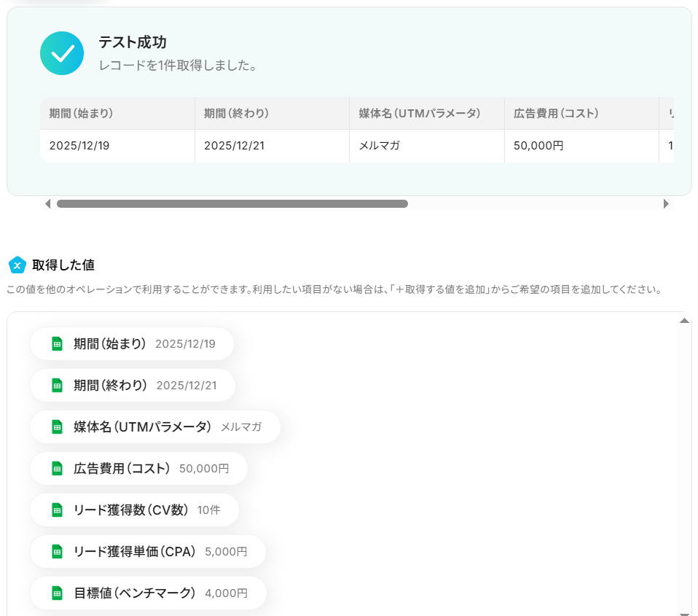
Task: Click the blue pentagon icon beside 取得した値
Action: 17,265
